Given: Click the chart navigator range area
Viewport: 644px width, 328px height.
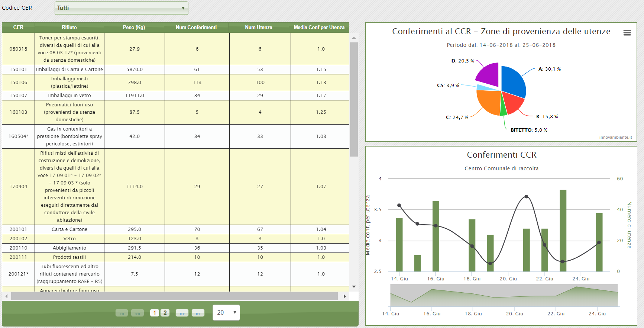Looking at the screenshot, I should click(504, 296).
